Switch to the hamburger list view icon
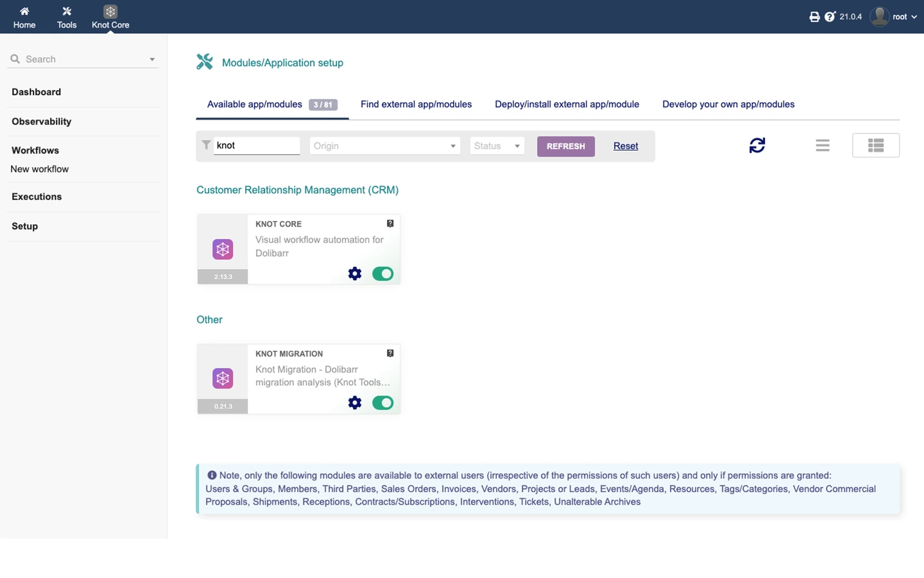Viewport: 924px width, 578px height. pyautogui.click(x=823, y=146)
